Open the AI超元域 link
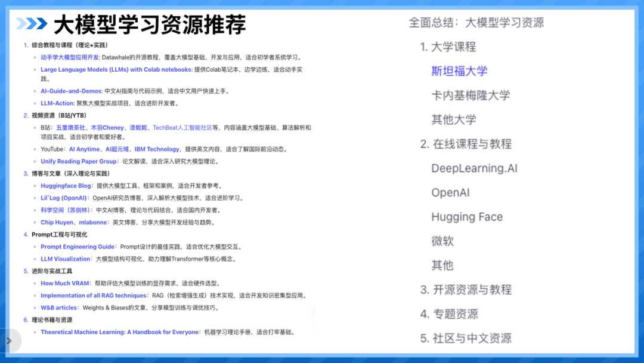 pyautogui.click(x=117, y=149)
